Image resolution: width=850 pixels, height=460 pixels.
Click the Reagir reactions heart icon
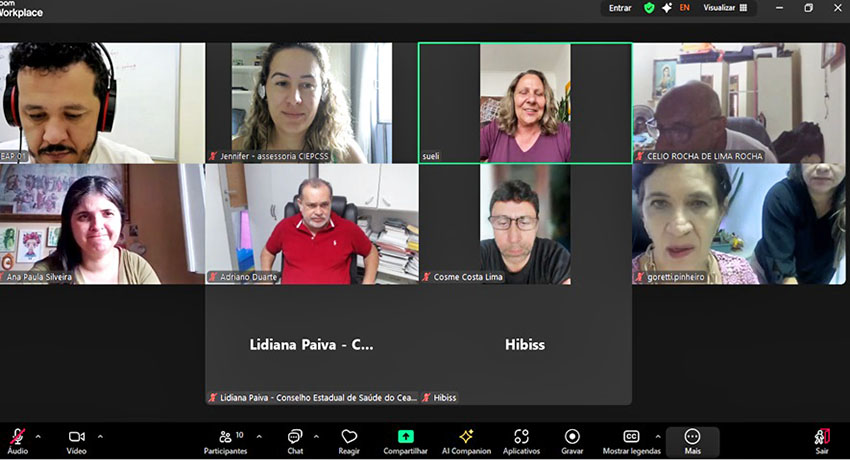pos(349,440)
